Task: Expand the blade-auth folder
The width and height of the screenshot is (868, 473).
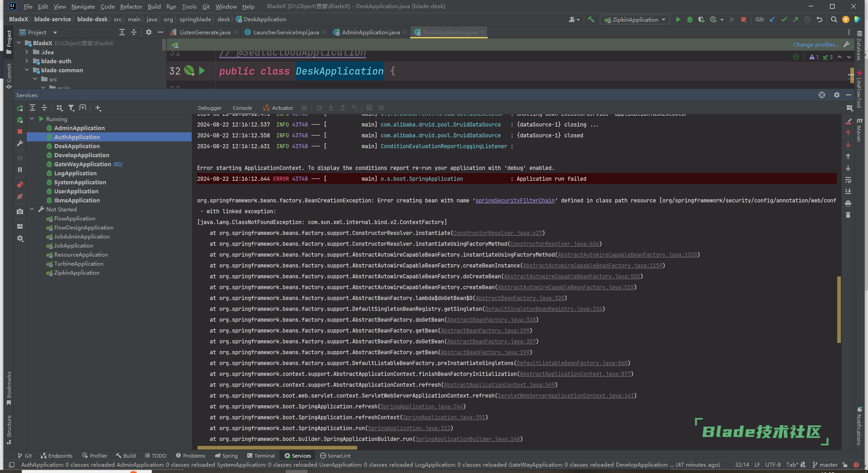Action: (x=27, y=61)
